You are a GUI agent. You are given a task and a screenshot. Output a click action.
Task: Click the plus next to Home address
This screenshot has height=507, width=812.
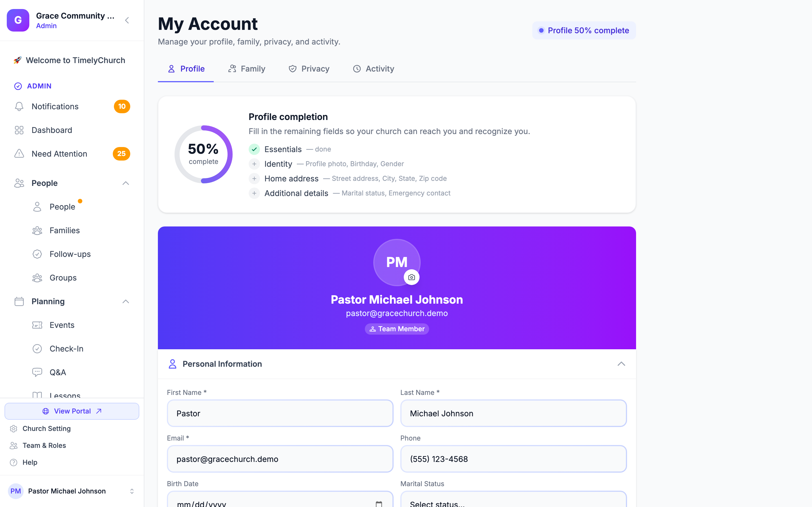(x=254, y=179)
